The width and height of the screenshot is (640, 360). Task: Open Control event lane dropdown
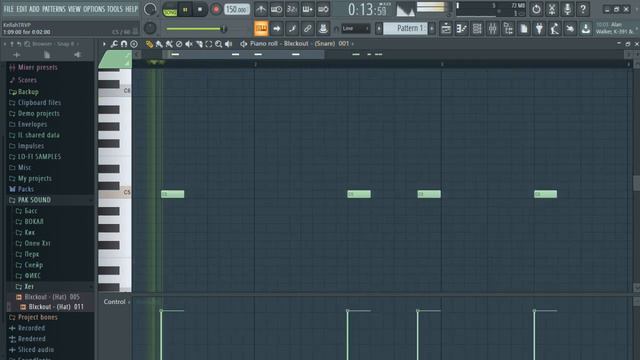[117, 302]
